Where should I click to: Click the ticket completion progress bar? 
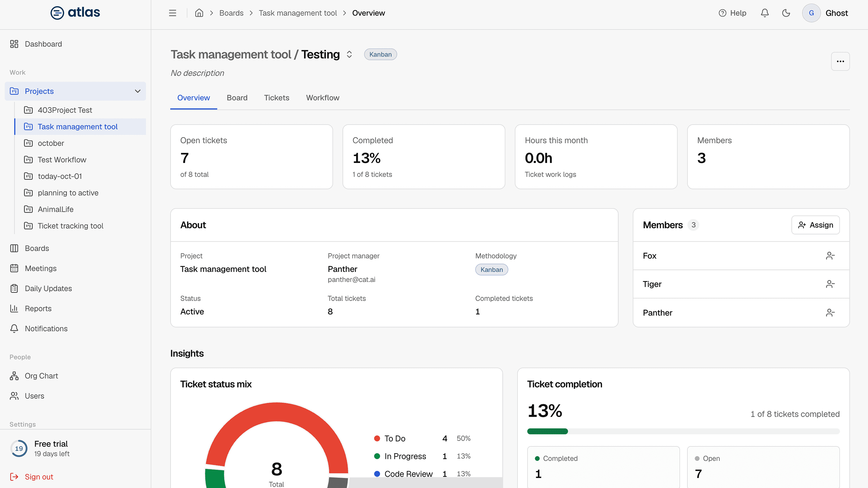pyautogui.click(x=683, y=431)
